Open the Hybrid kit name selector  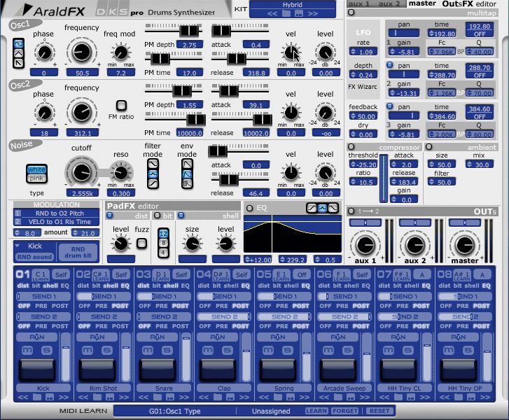coord(292,5)
